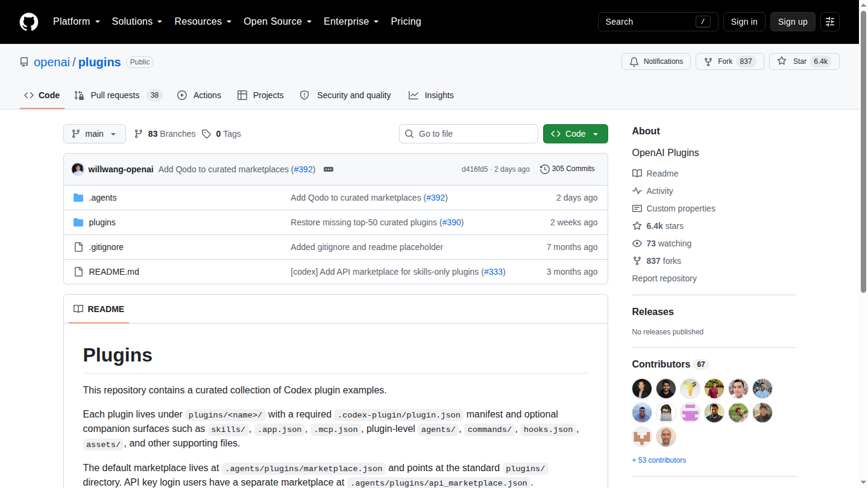Click the .gitignore file icon
Image resolution: width=868 pixels, height=488 pixels.
pos(78,247)
